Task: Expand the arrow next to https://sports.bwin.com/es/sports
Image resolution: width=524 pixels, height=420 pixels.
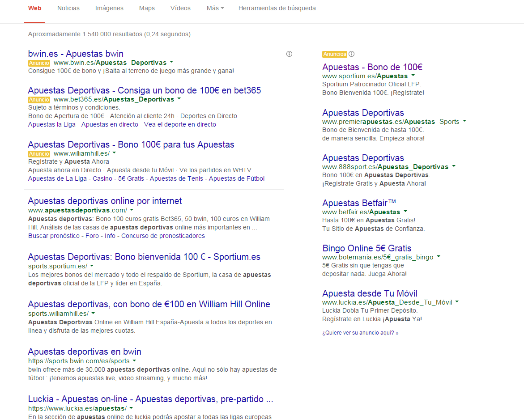Action: (134, 361)
